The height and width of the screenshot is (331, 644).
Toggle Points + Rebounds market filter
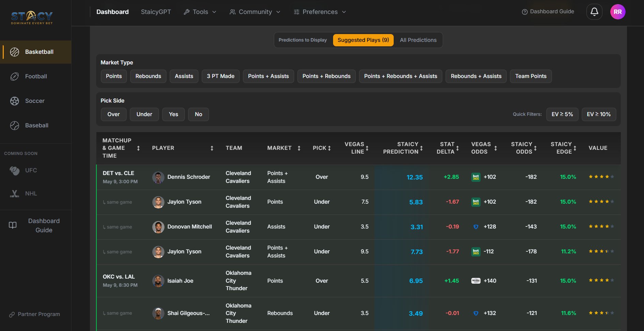point(327,76)
